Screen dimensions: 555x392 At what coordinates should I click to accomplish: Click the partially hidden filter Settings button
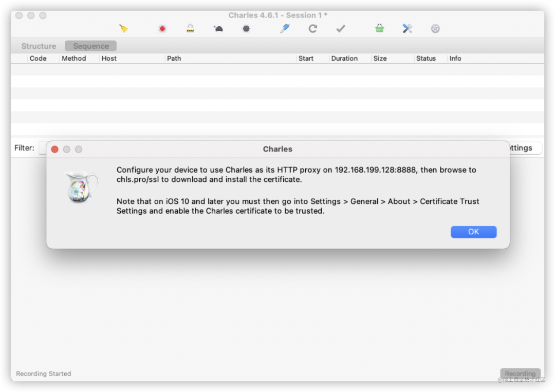525,148
